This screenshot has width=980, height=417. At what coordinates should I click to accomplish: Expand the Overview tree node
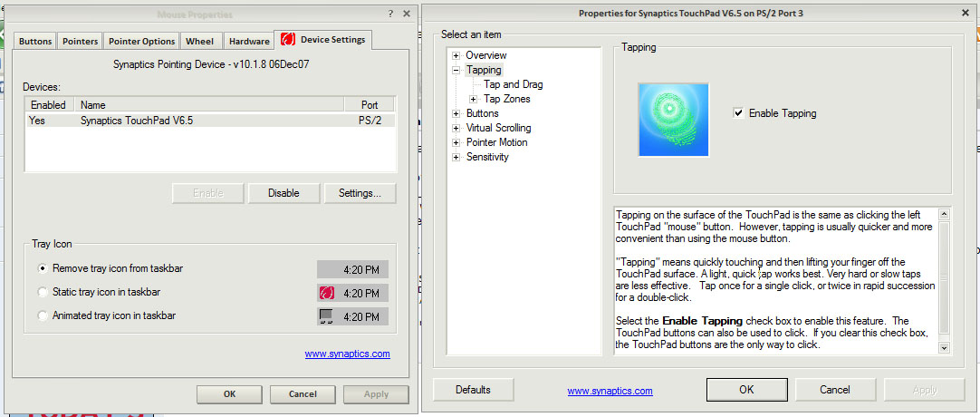tap(456, 55)
